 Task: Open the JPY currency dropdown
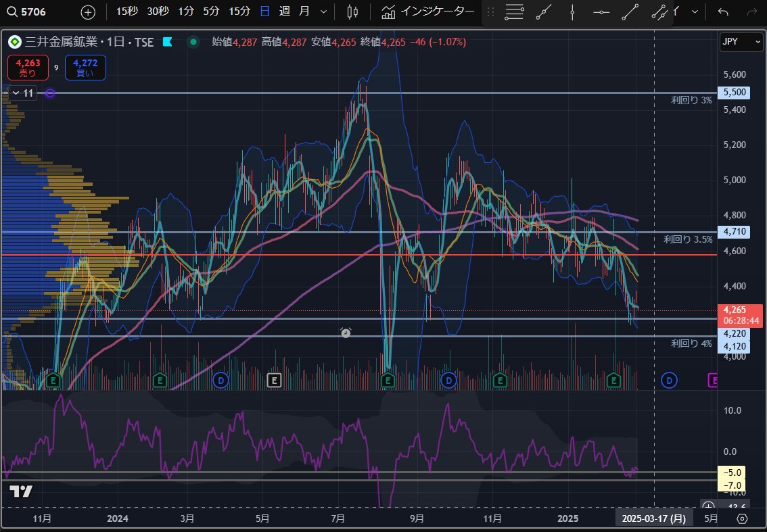742,42
